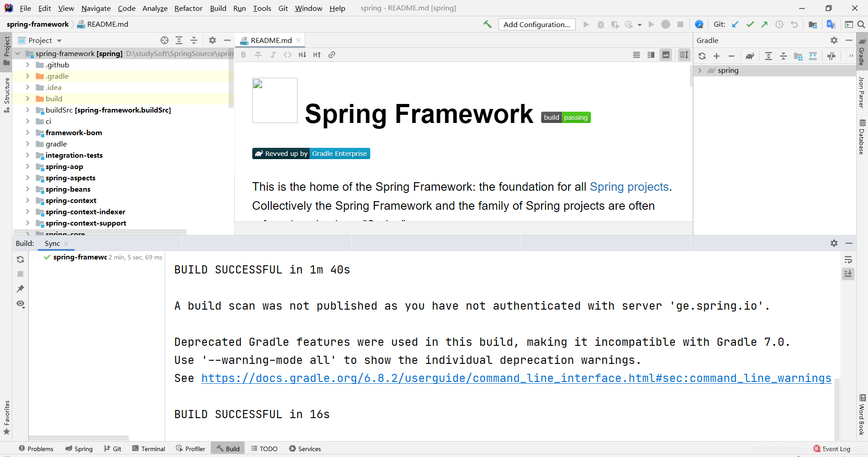The width and height of the screenshot is (868, 457).
Task: Open the Terminal tool window tab
Action: click(149, 448)
